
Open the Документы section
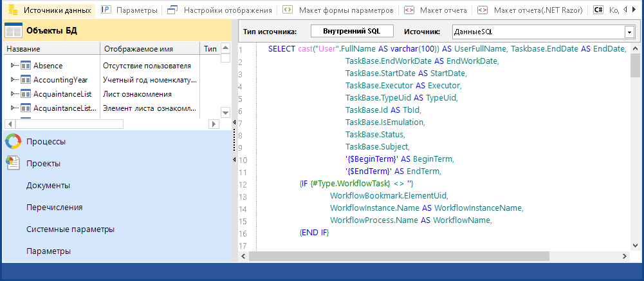click(48, 185)
